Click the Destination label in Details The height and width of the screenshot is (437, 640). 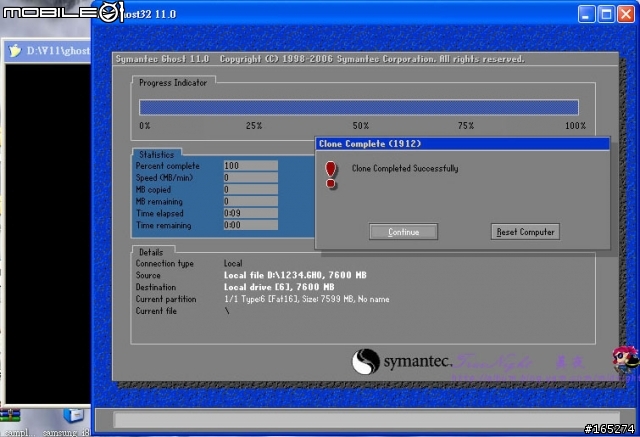click(156, 287)
